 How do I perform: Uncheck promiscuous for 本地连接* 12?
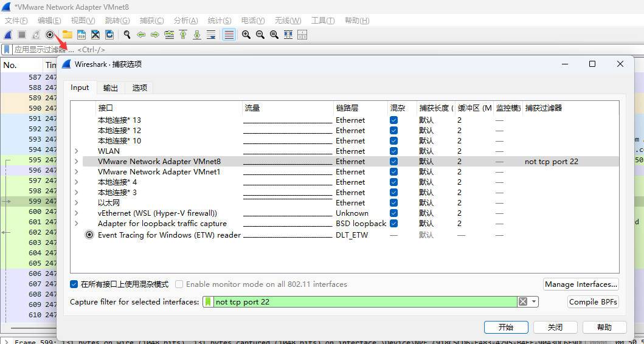(393, 131)
